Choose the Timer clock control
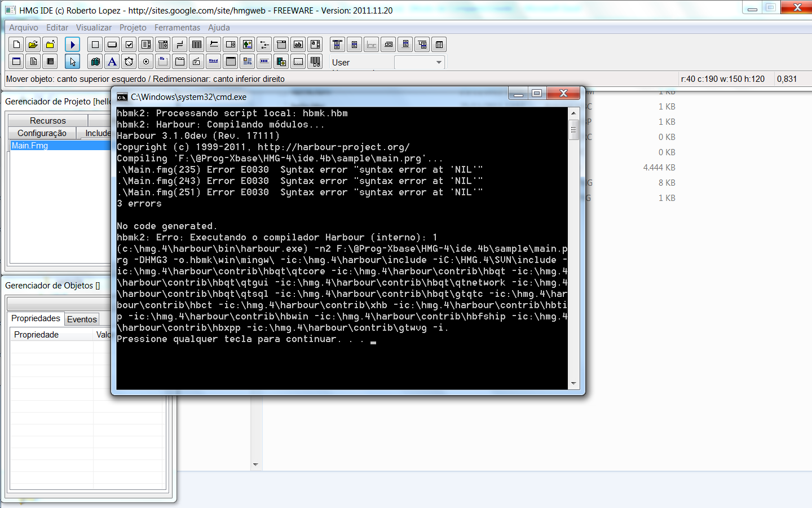This screenshot has height=508, width=812. pyautogui.click(x=129, y=62)
